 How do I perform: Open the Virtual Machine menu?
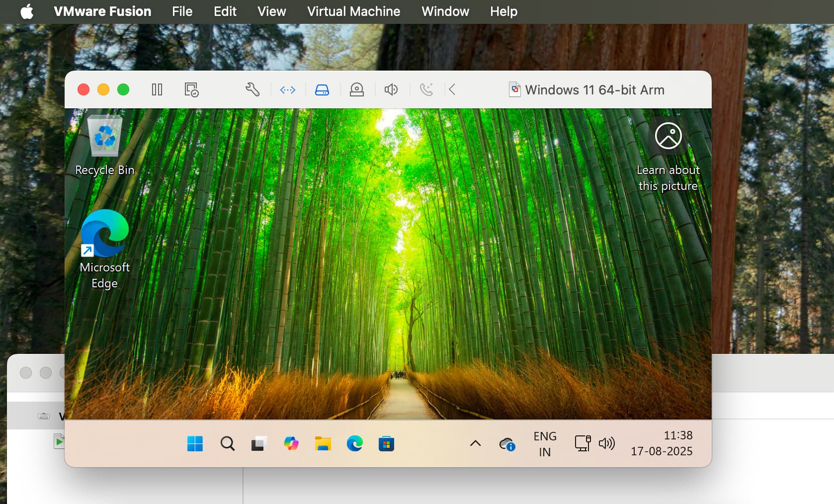tap(353, 11)
